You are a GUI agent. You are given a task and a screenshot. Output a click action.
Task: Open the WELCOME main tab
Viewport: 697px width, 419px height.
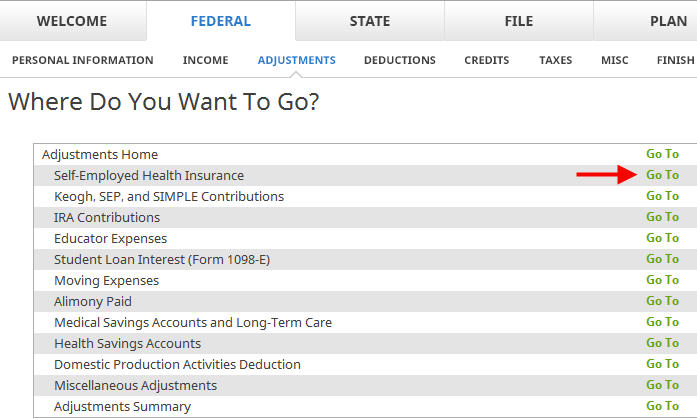point(72,21)
